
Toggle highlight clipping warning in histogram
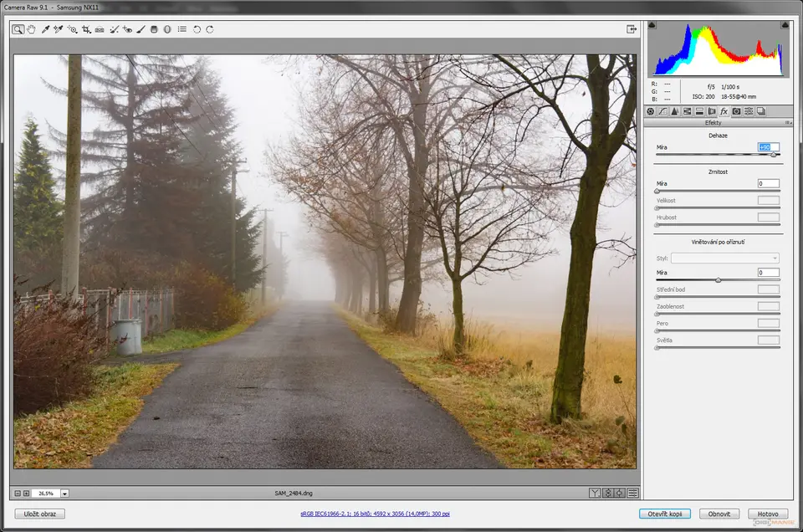click(x=784, y=26)
